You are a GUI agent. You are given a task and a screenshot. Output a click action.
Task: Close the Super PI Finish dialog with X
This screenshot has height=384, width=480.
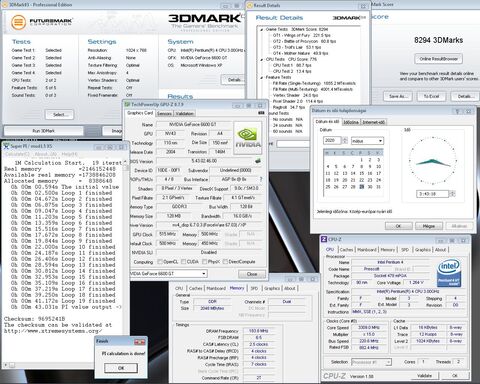[x=140, y=342]
